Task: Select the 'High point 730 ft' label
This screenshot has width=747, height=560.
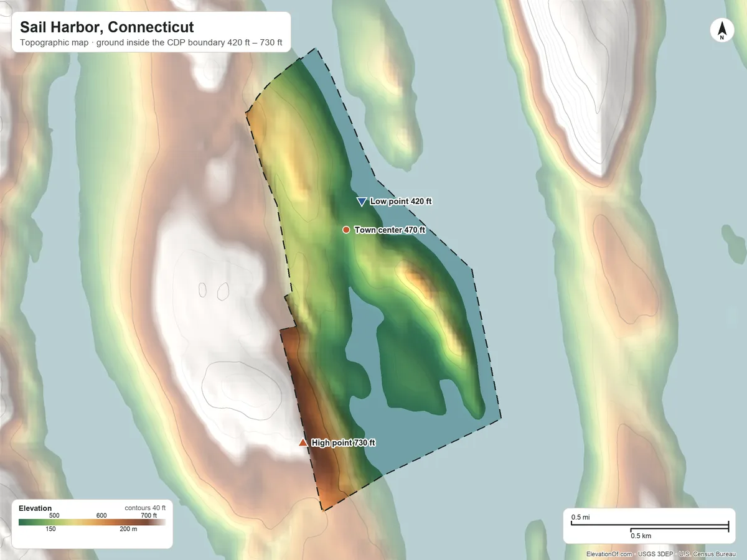Action: (344, 442)
